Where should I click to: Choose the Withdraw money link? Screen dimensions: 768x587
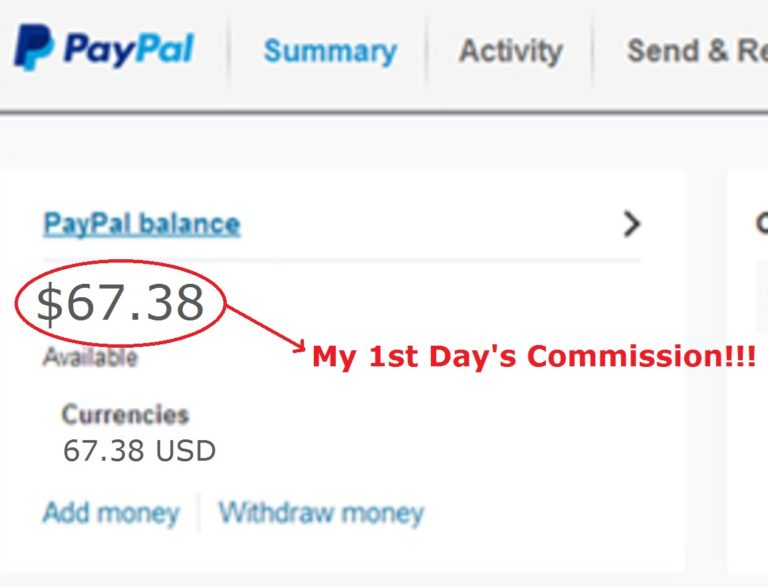tap(321, 514)
